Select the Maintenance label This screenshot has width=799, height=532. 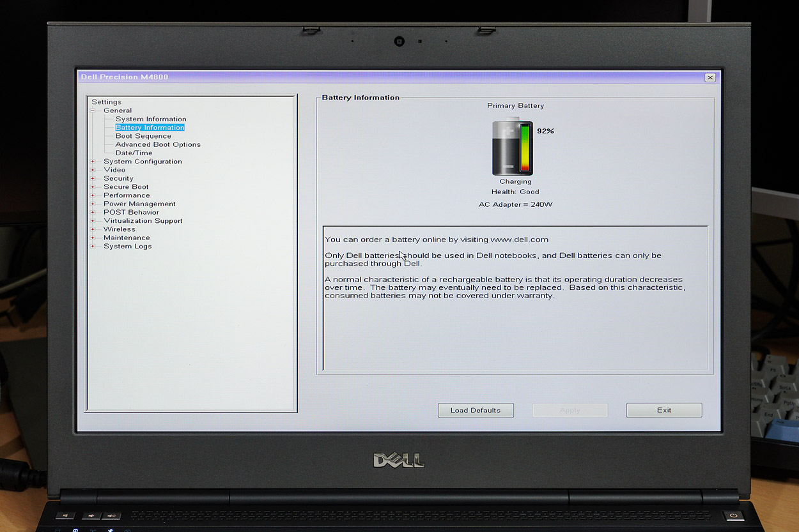pos(127,238)
